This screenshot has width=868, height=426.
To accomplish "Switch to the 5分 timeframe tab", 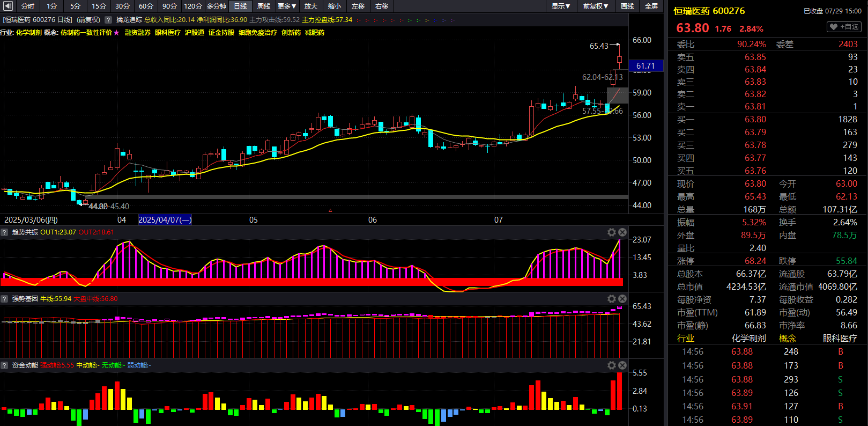I will pos(75,6).
